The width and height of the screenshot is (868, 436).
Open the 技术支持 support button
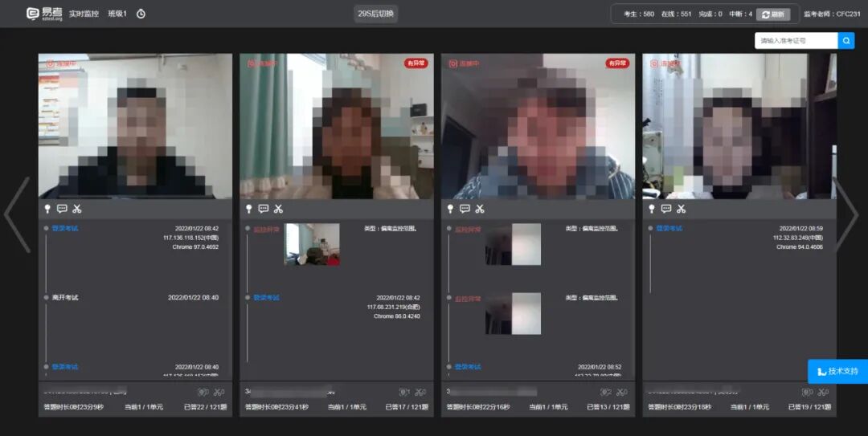[837, 371]
